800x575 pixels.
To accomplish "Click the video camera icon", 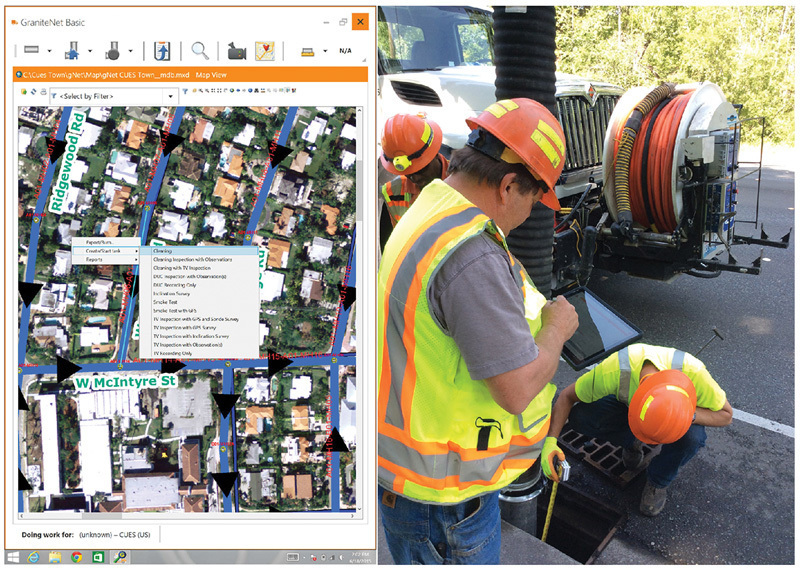I will (236, 51).
